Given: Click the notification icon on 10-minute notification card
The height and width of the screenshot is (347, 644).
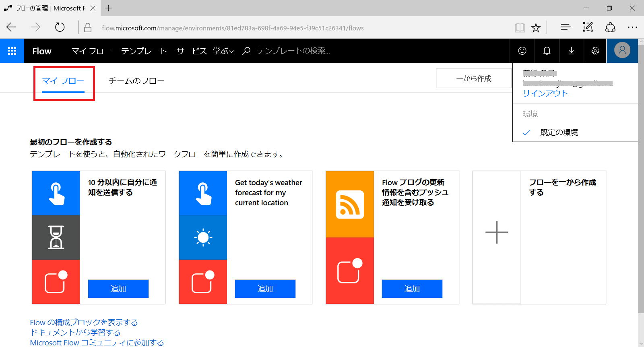Looking at the screenshot, I should coord(56,282).
